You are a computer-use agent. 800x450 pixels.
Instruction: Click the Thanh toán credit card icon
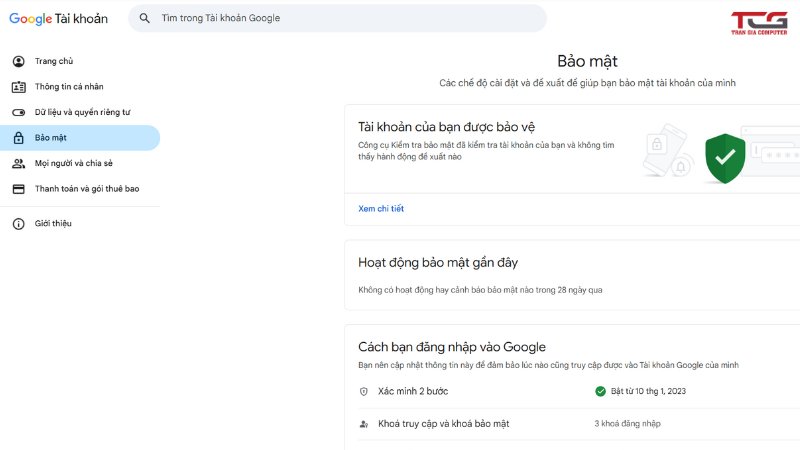18,189
